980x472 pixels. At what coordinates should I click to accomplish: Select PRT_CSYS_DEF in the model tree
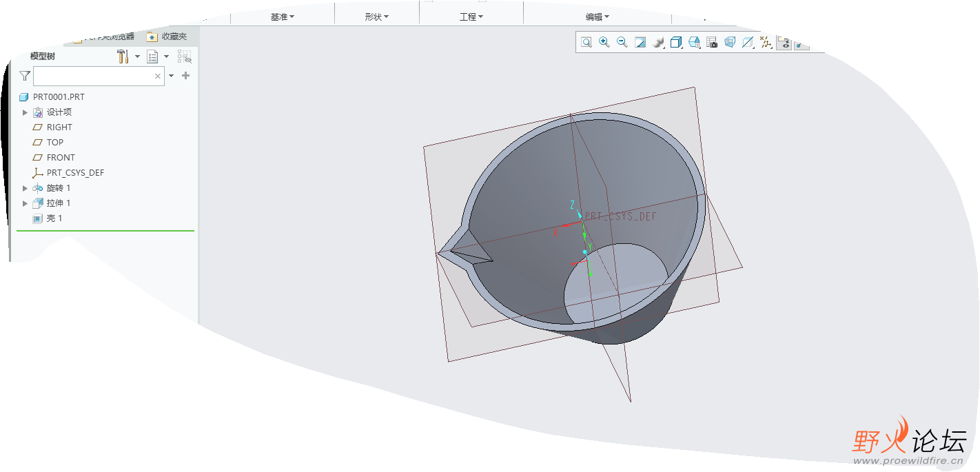[75, 173]
